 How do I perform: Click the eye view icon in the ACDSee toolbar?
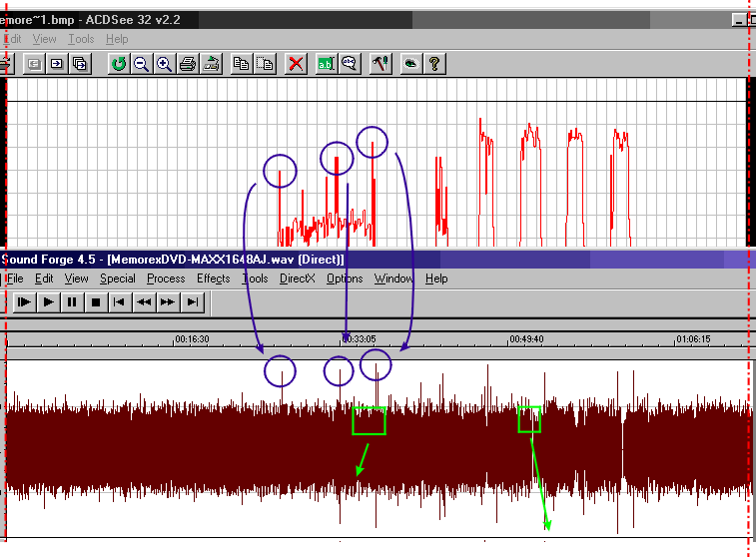coord(410,64)
